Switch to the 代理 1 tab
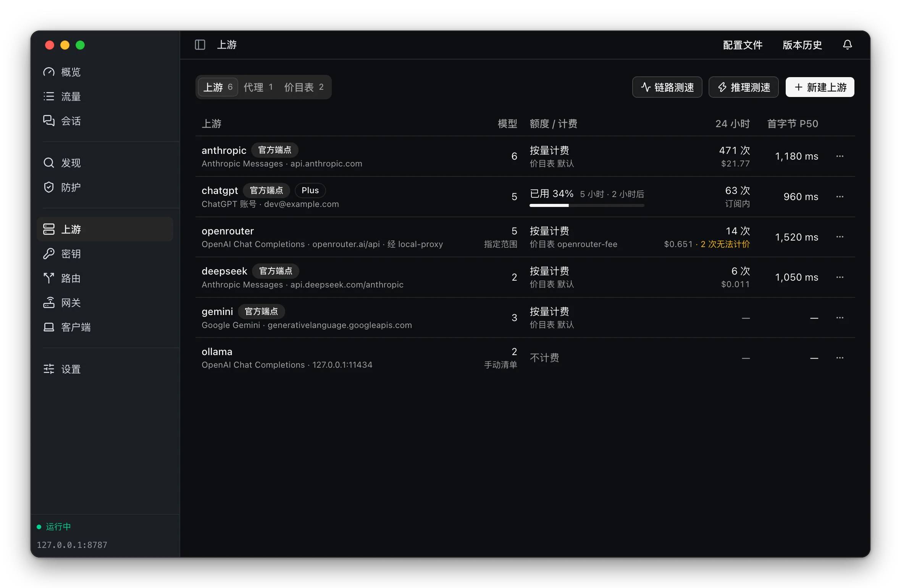901x588 pixels. (x=258, y=87)
